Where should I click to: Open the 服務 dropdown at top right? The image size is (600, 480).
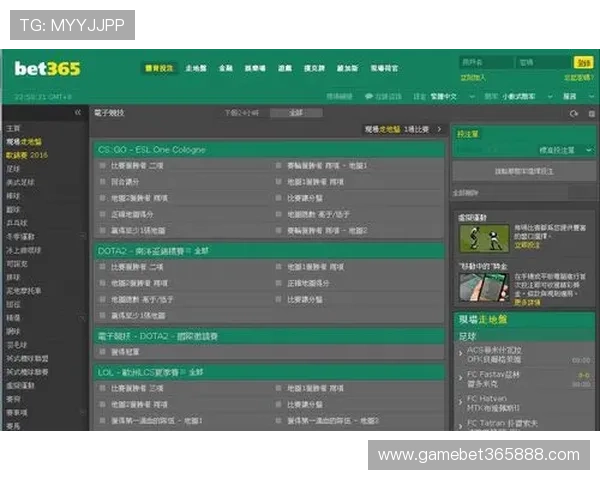577,96
